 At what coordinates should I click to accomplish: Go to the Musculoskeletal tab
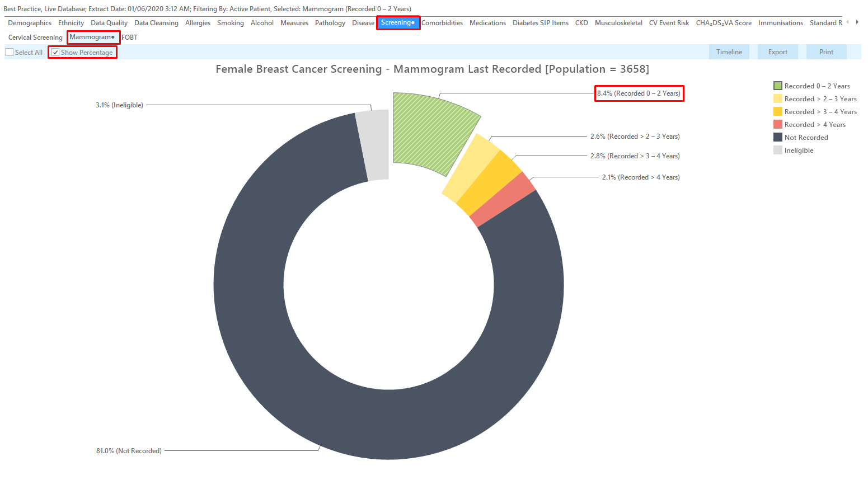click(618, 23)
